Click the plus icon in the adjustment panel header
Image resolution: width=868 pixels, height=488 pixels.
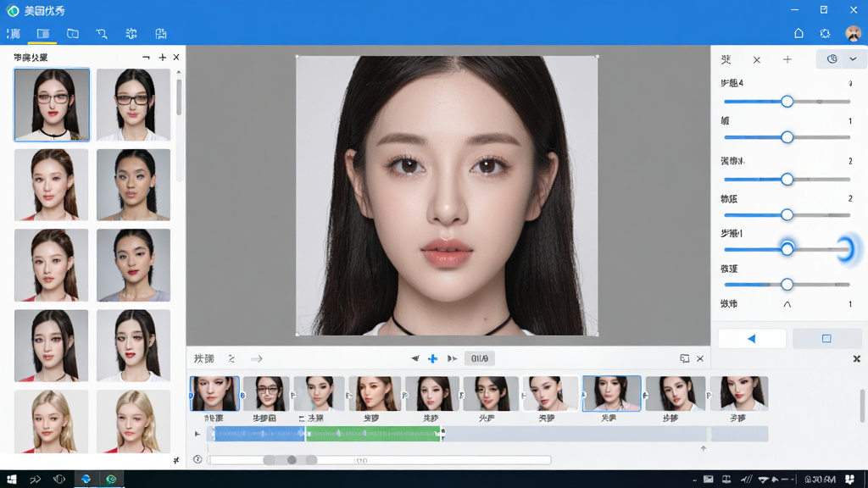pos(787,59)
